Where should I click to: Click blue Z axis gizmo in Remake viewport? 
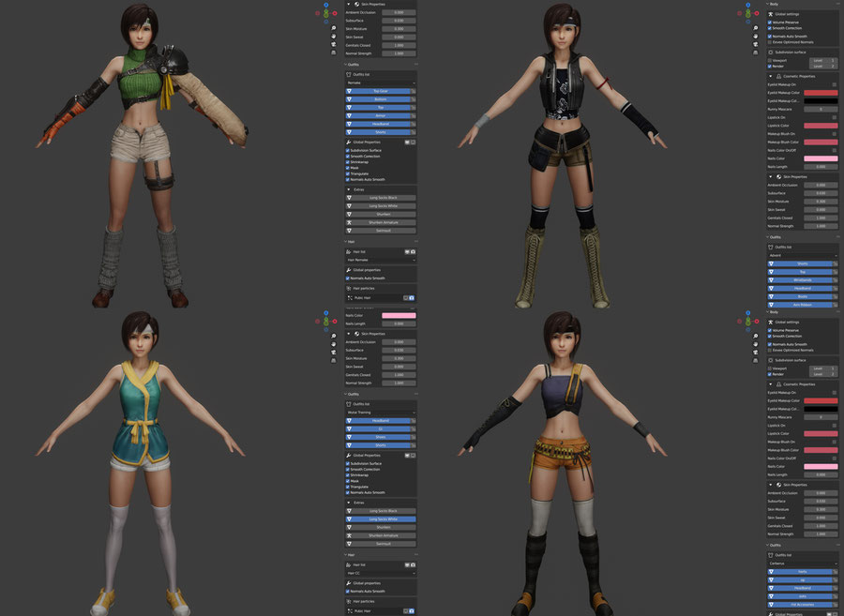pyautogui.click(x=326, y=5)
